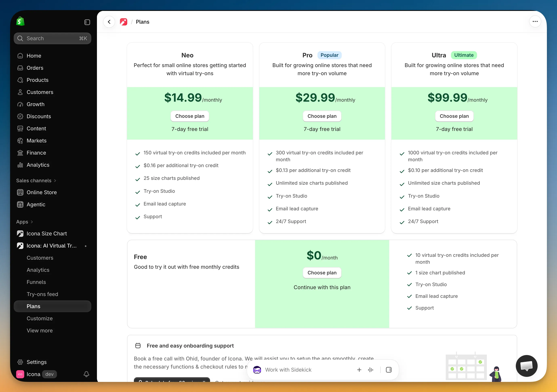557x392 pixels.
Task: Toggle Sidekick panel layout icon
Action: point(389,370)
